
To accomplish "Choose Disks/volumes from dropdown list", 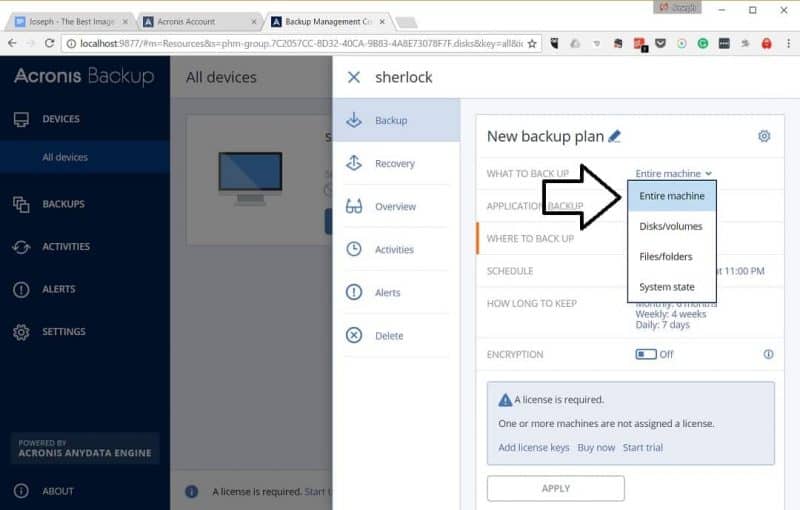I will 672,226.
